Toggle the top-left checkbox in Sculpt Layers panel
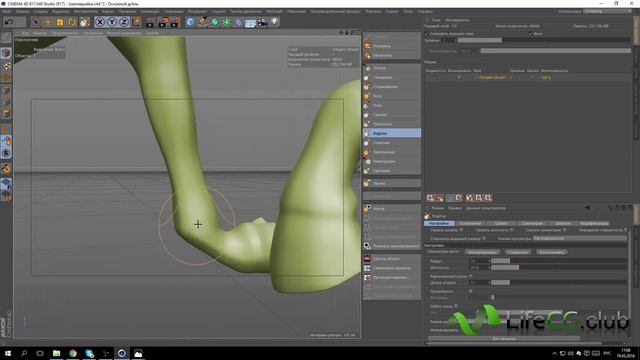The image size is (640, 360). [x=427, y=33]
